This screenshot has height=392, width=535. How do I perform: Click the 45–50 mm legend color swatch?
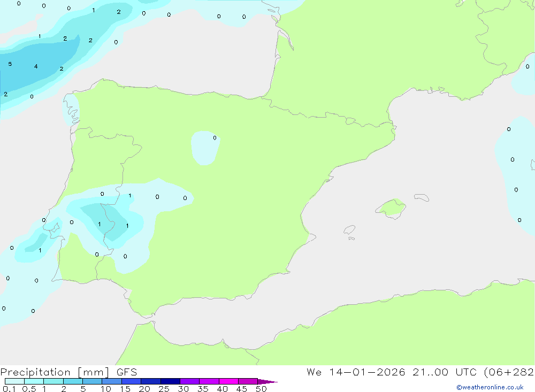pyautogui.click(x=248, y=381)
